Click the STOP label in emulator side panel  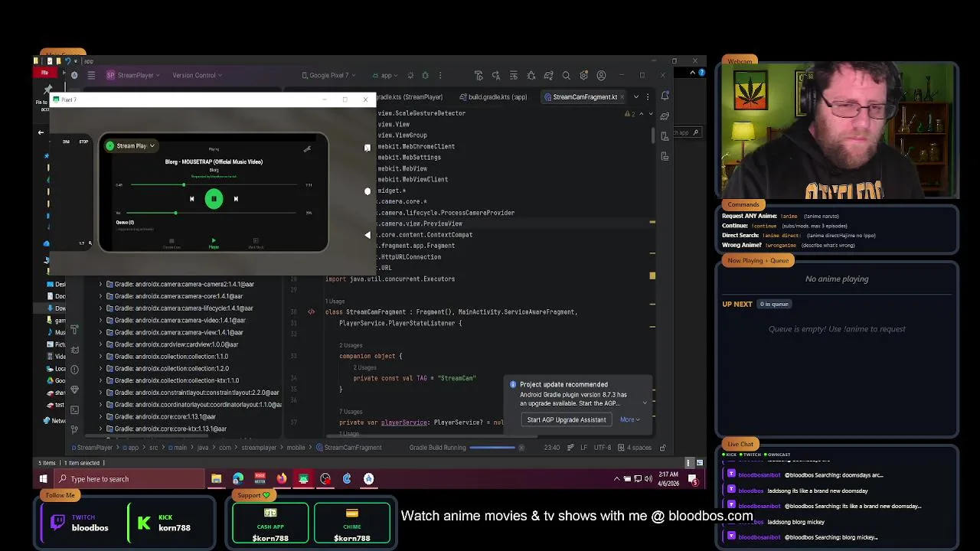(x=83, y=142)
